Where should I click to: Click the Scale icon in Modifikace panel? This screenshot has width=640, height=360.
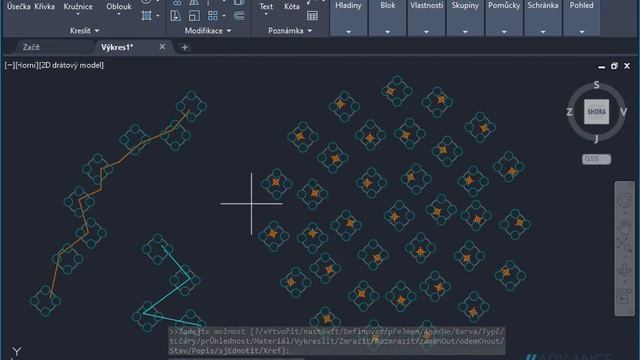click(194, 16)
